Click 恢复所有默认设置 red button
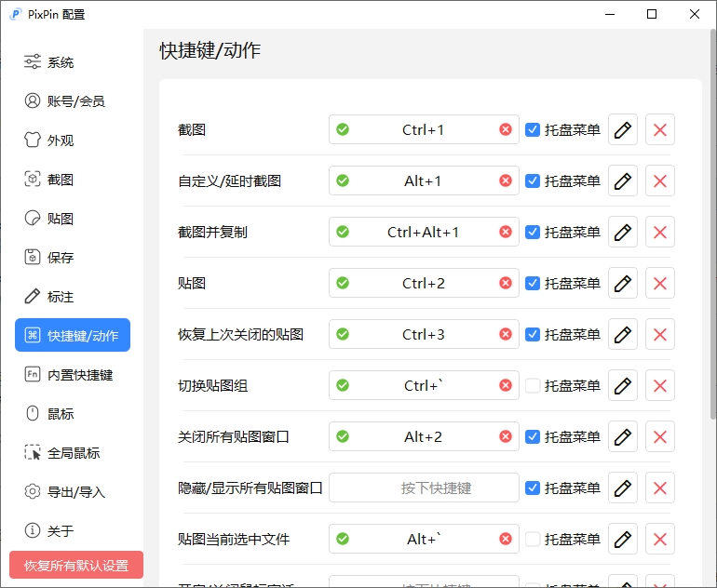717x588 pixels. pyautogui.click(x=76, y=565)
